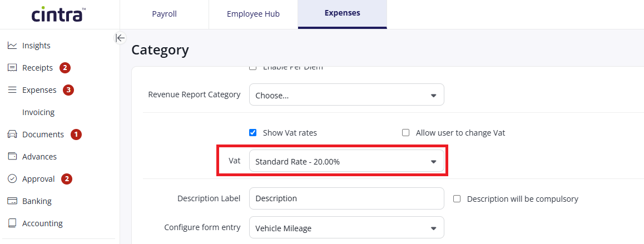The image size is (644, 244).
Task: Switch to the Payroll tab
Action: (164, 14)
